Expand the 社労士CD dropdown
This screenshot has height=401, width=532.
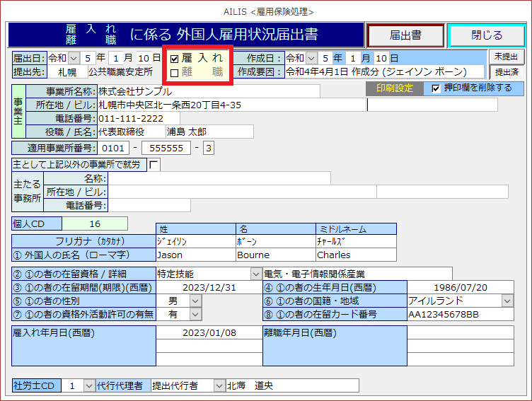click(88, 385)
